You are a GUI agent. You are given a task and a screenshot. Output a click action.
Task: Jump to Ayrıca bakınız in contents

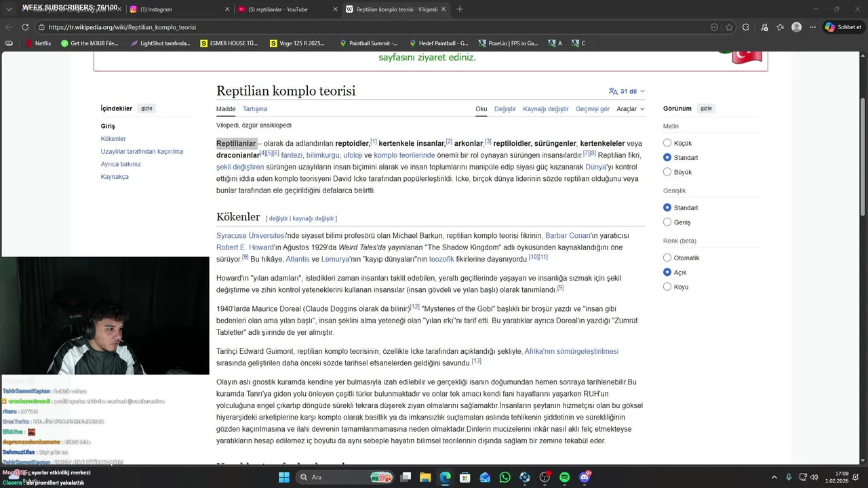click(x=121, y=164)
